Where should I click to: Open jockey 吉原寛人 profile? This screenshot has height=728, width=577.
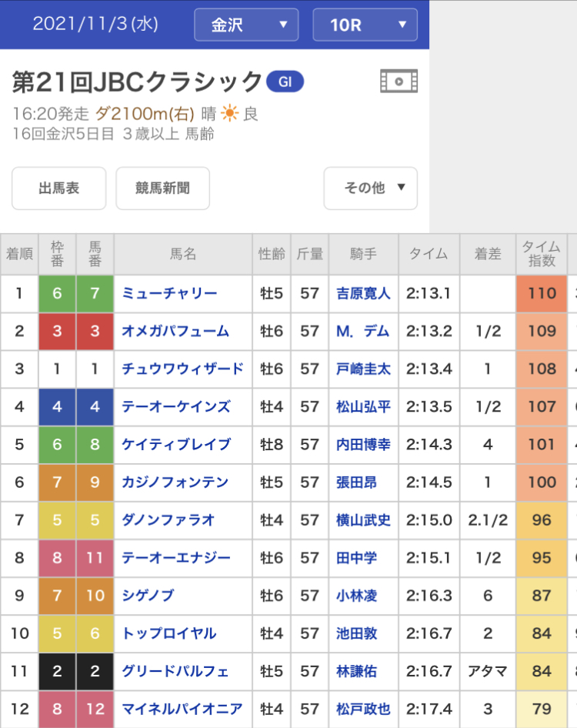click(x=363, y=293)
